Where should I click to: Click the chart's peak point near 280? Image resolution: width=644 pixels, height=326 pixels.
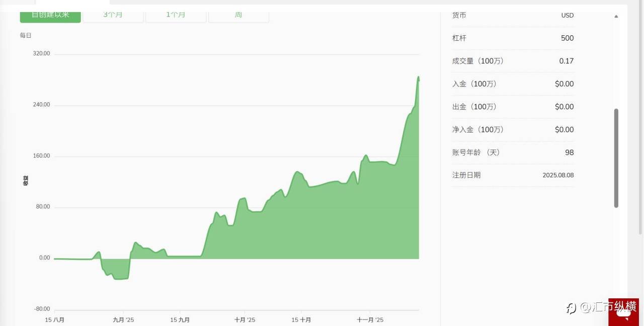pyautogui.click(x=418, y=77)
